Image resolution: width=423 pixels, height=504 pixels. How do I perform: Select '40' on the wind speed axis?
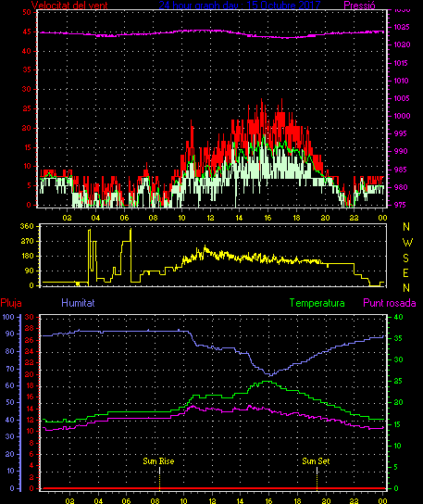click(x=27, y=51)
